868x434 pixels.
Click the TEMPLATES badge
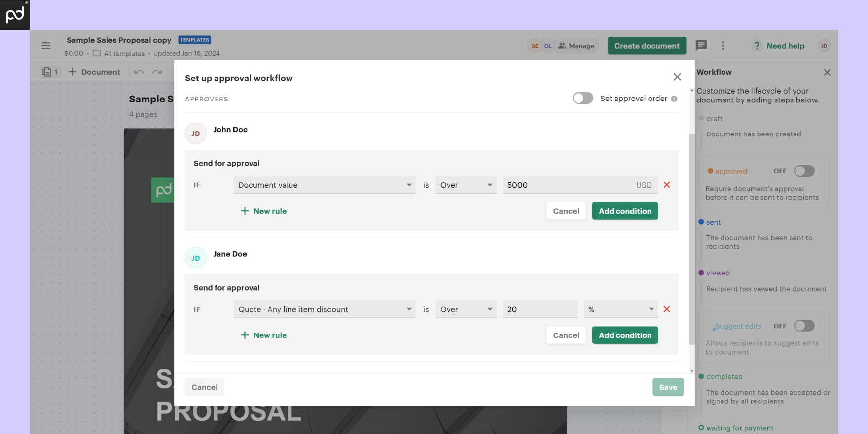[x=194, y=40]
